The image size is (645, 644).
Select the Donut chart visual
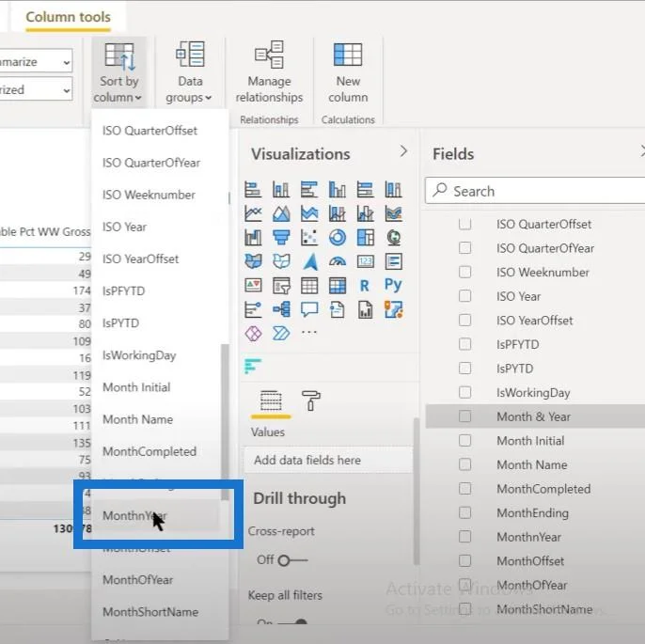tap(338, 237)
